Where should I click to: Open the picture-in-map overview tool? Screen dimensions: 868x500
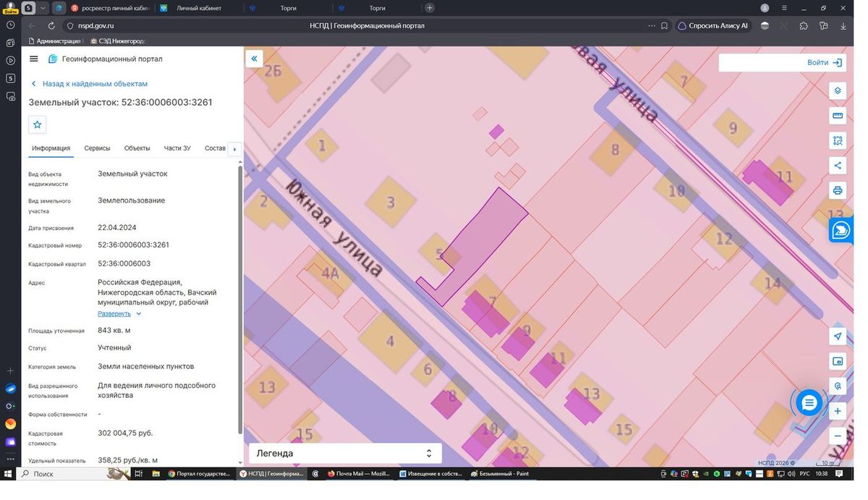[x=838, y=361]
